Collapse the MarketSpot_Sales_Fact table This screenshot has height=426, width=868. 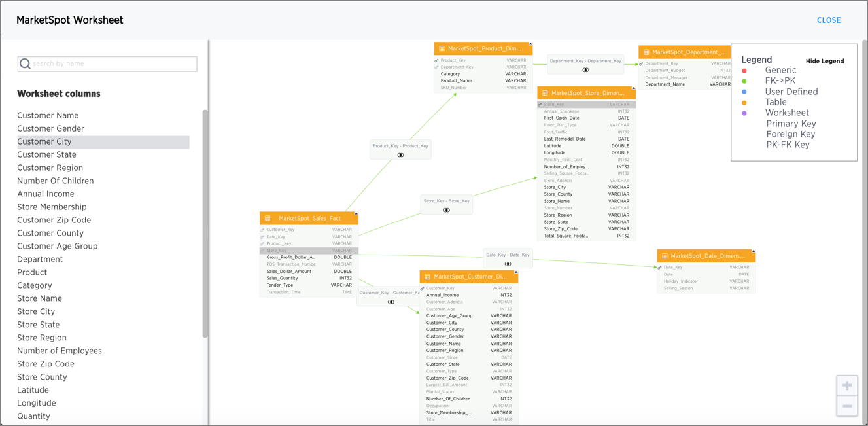(x=356, y=214)
